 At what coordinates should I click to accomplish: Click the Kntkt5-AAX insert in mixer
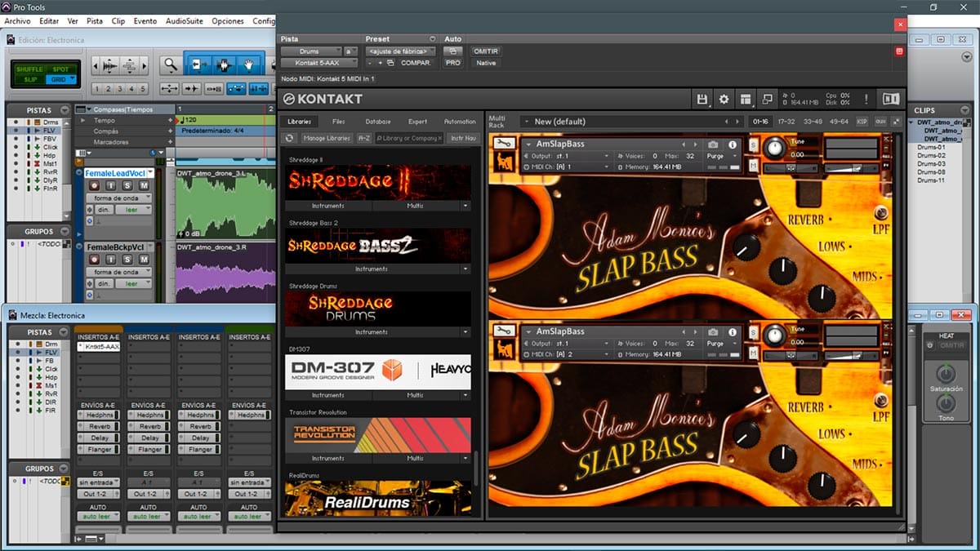point(98,346)
